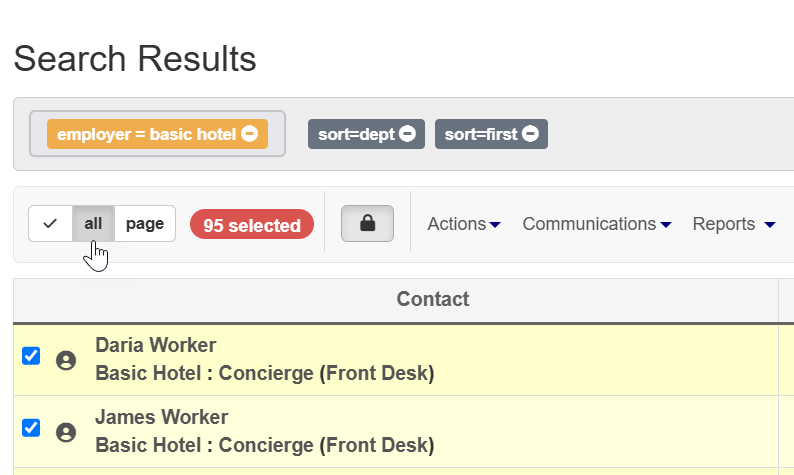Open the Communications dropdown menu
Screen dimensions: 794x475
point(597,224)
